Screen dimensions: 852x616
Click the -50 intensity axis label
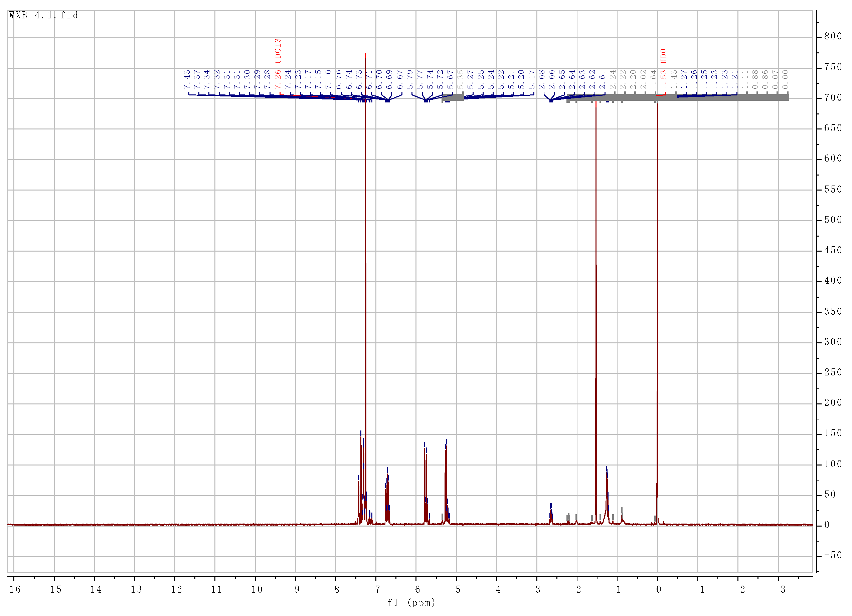(x=833, y=555)
